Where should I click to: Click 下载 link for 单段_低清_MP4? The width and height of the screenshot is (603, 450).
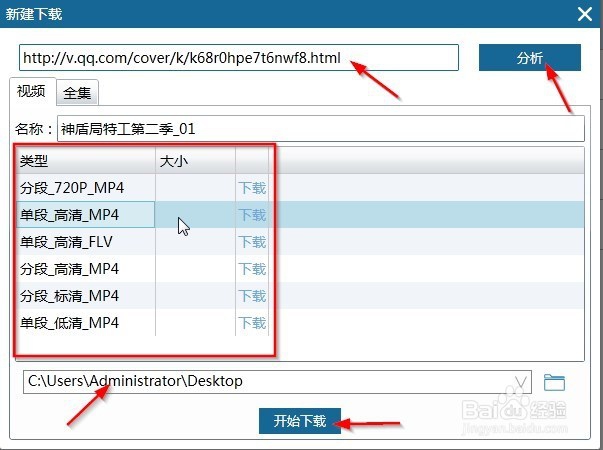[x=252, y=323]
